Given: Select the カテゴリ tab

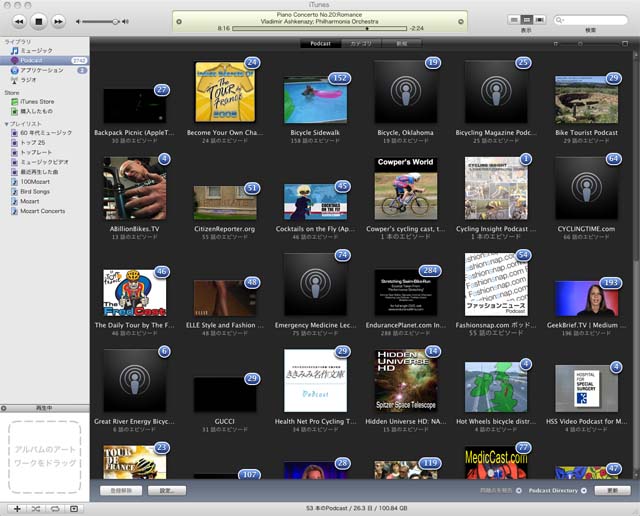Looking at the screenshot, I should tap(361, 44).
